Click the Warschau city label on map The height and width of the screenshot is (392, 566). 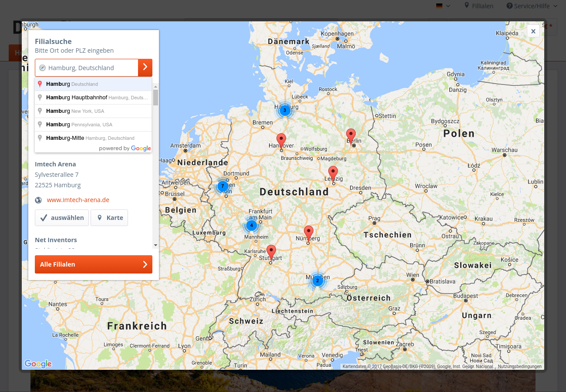pos(505,150)
